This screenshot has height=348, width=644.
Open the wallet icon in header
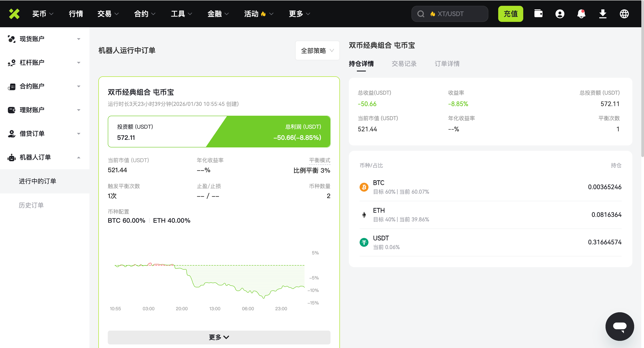tap(538, 14)
